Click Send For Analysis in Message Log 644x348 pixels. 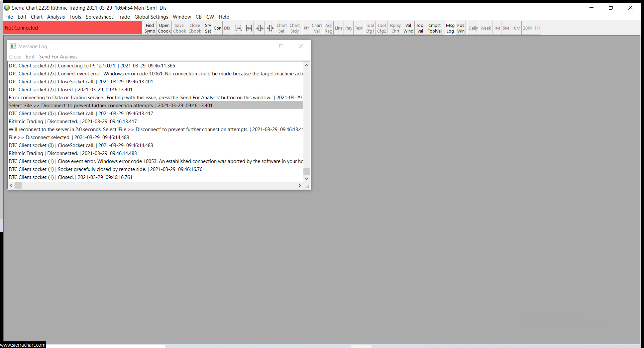(x=58, y=57)
